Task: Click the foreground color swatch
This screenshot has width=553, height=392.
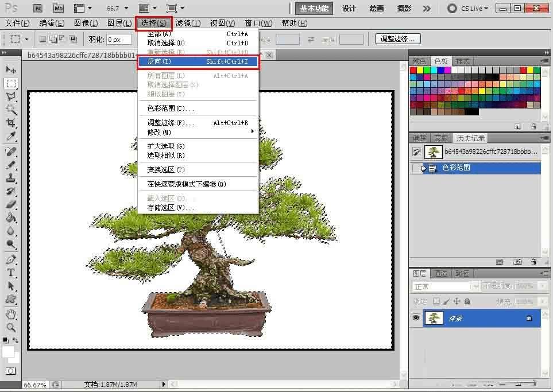Action: point(9,352)
